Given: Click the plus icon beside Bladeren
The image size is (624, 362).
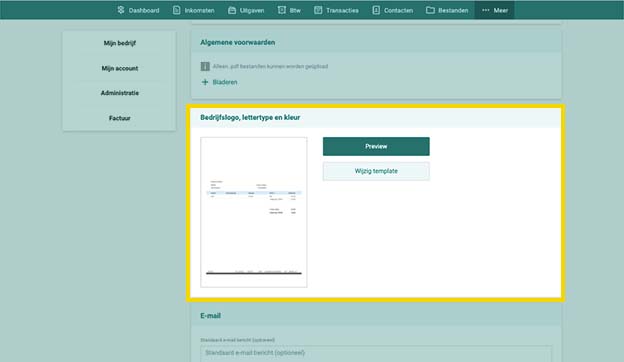Looking at the screenshot, I should coord(205,82).
